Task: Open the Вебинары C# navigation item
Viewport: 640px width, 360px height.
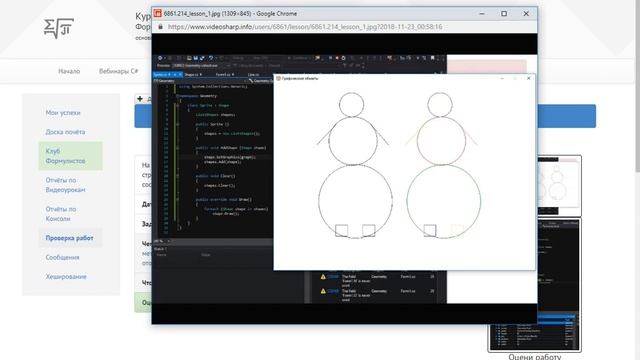Action: click(118, 71)
